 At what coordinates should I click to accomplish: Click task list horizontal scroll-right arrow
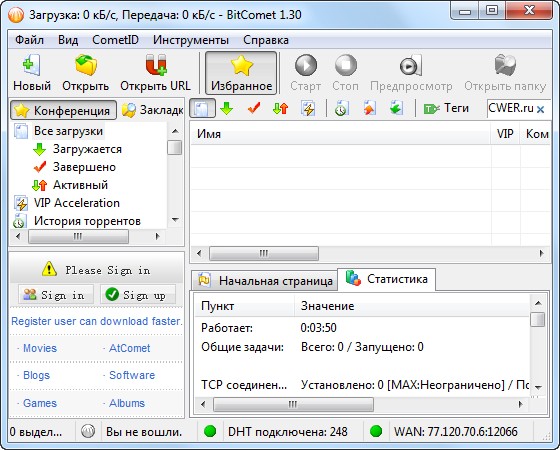coord(541,253)
